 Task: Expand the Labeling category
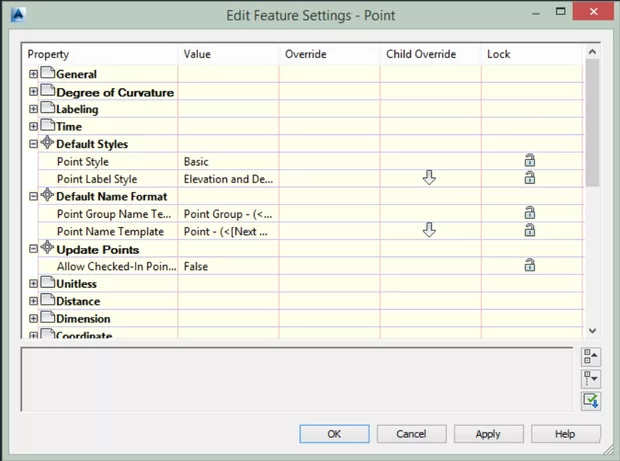pos(33,109)
